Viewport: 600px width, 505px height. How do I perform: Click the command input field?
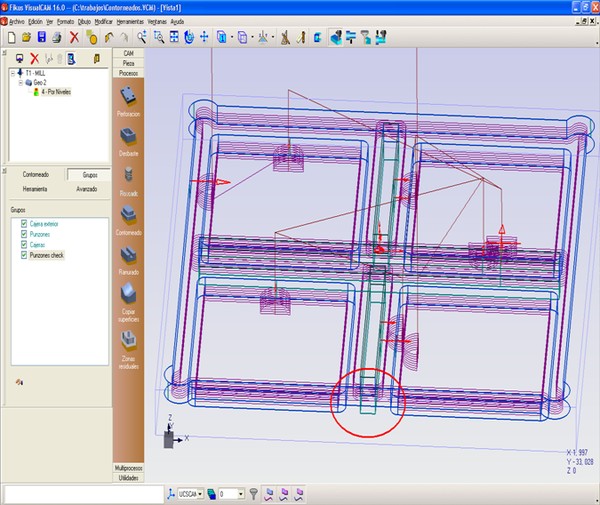tap(84, 493)
